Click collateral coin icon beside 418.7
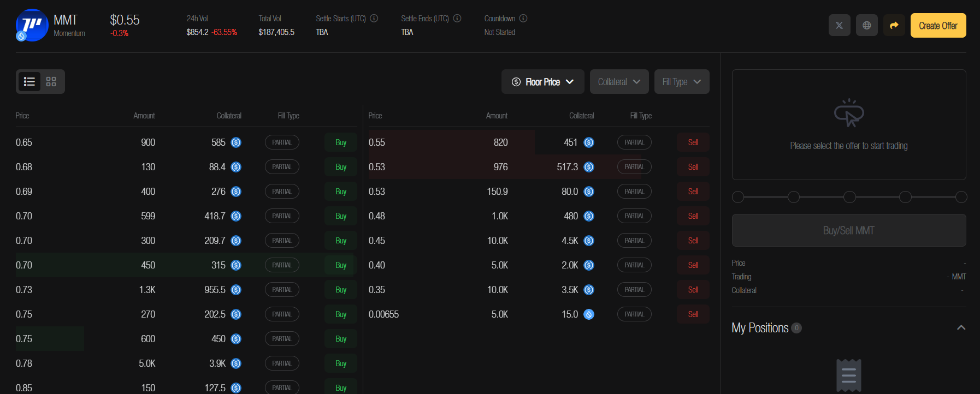Image resolution: width=980 pixels, height=394 pixels. pos(236,216)
